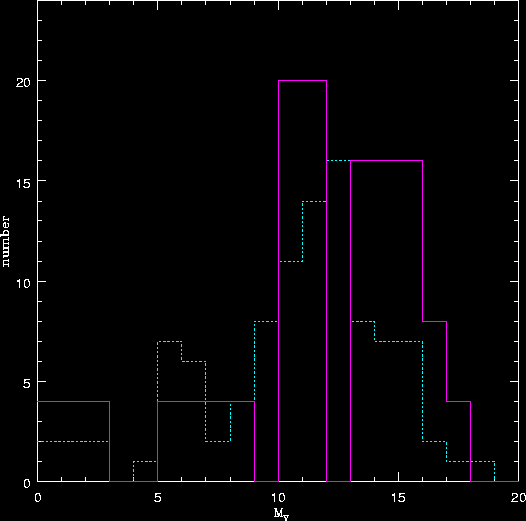Click the cyan dotted step at height 7 near x=5
Viewport: 526px width, 521px height.
(x=170, y=341)
